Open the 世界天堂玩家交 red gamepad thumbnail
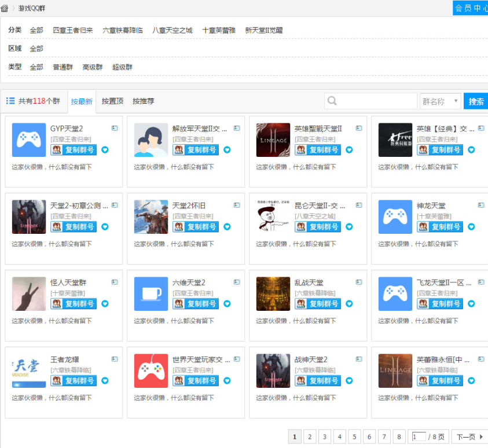 (151, 370)
